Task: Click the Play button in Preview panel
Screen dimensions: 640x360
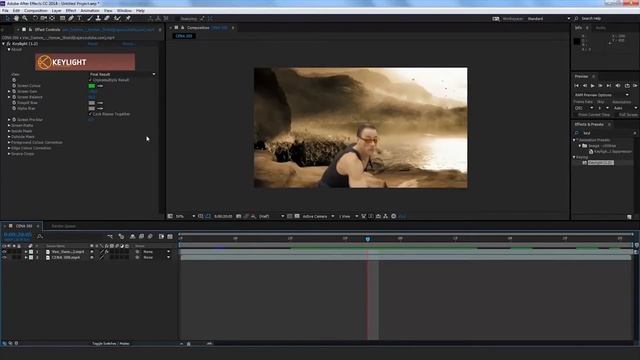Action: pyautogui.click(x=593, y=86)
